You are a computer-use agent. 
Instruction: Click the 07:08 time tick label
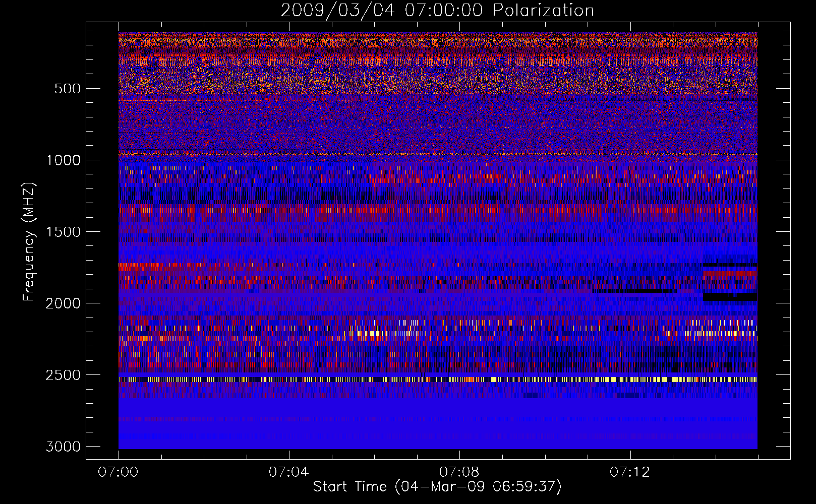click(459, 472)
